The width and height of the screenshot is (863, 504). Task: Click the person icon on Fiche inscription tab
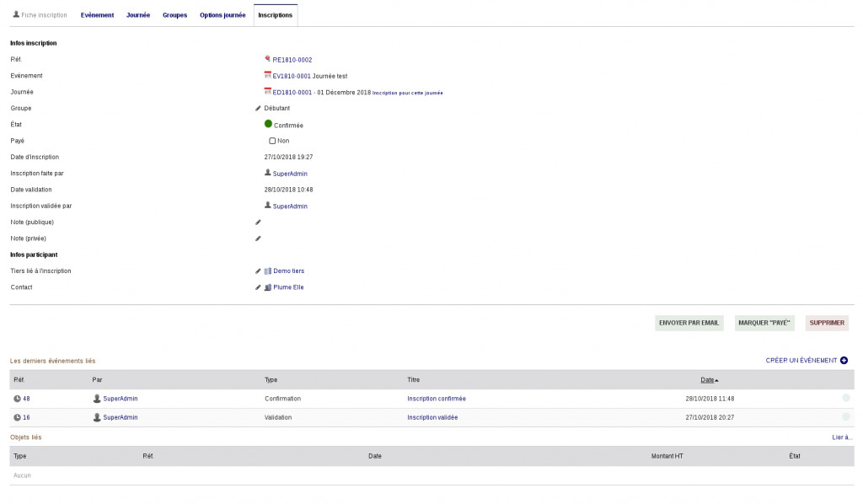(x=16, y=14)
